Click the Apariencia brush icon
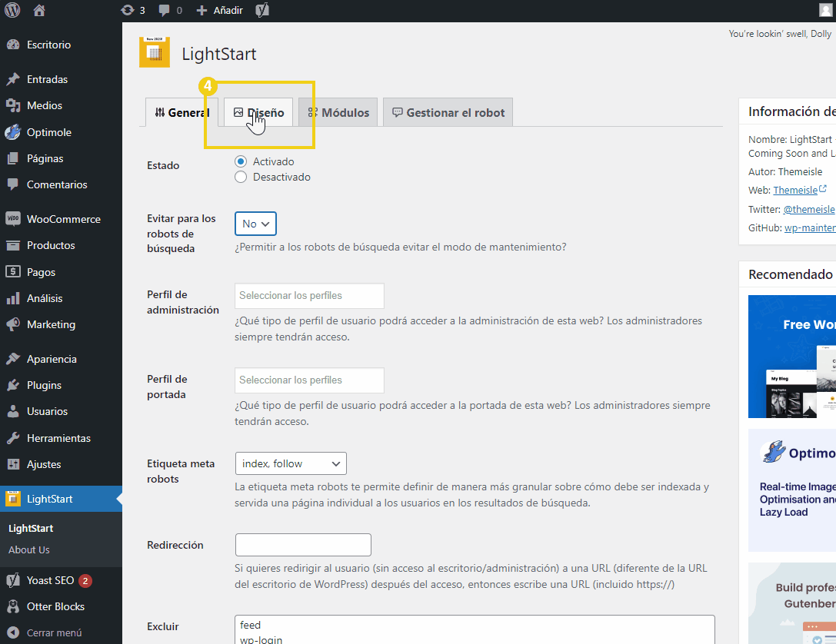Screen dimensions: 836x644 13,359
